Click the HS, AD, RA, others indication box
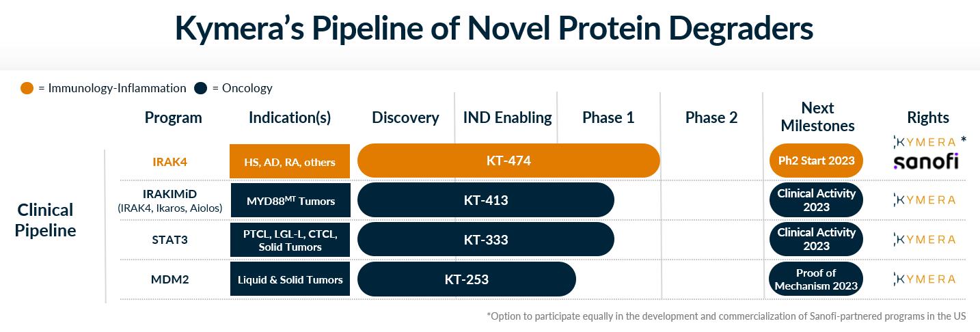 pyautogui.click(x=290, y=161)
